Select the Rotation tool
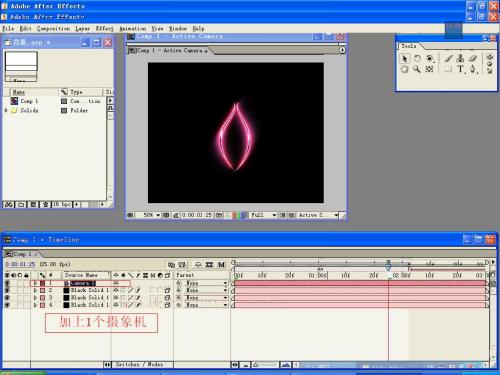 point(417,59)
